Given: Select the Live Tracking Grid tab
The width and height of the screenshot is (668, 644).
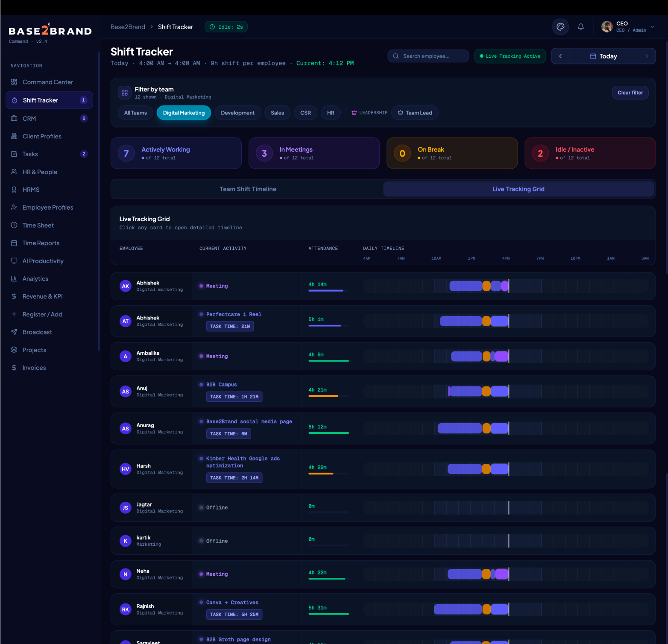Looking at the screenshot, I should coord(518,189).
